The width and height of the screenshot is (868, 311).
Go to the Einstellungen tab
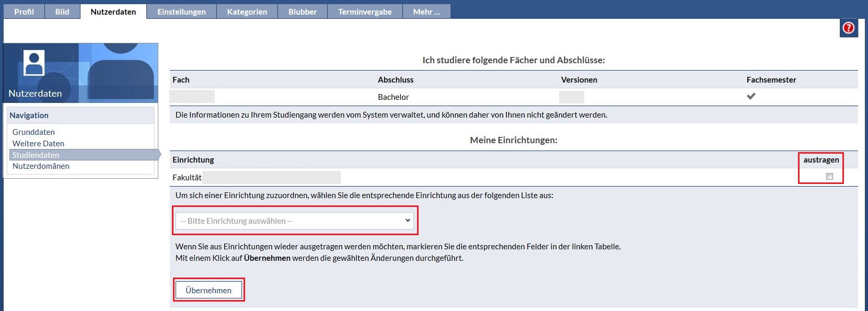181,11
